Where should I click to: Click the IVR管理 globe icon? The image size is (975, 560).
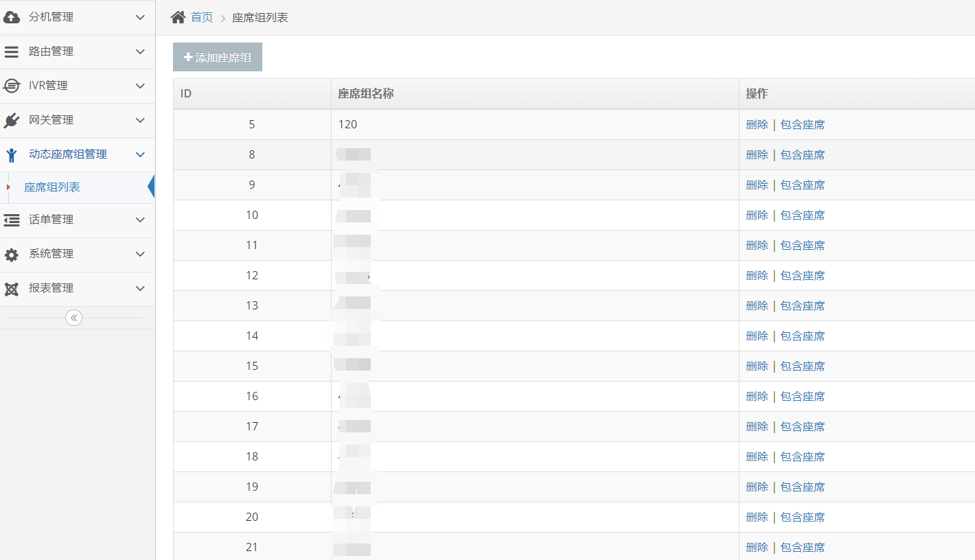[12, 86]
